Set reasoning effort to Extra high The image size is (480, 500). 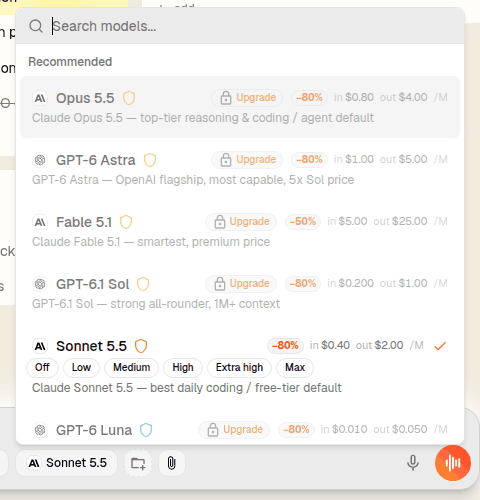pyautogui.click(x=239, y=368)
